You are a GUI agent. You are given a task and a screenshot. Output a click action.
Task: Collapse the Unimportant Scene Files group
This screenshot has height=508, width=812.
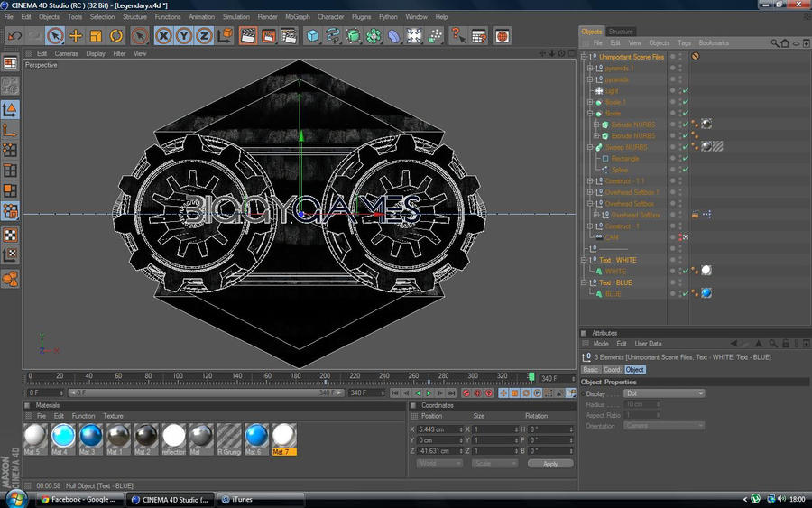[584, 57]
